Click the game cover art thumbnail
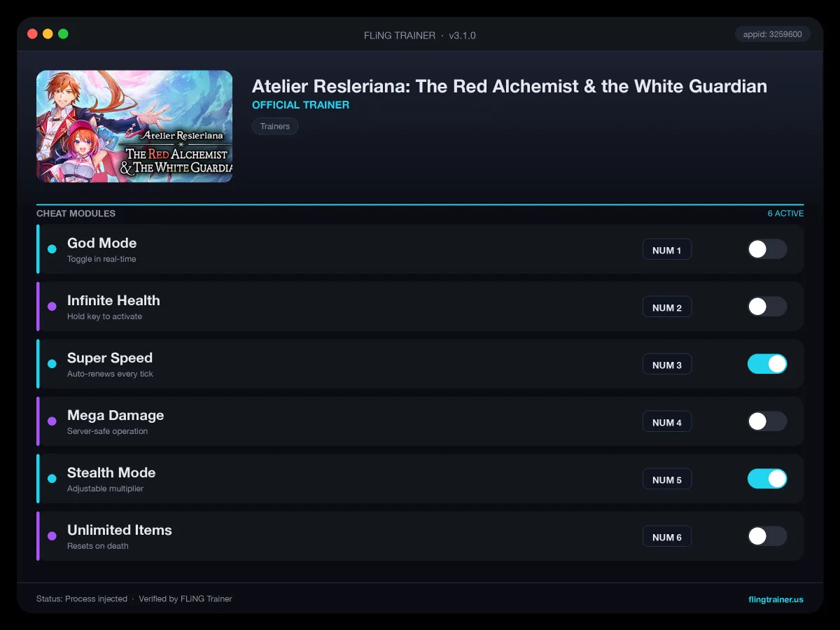The height and width of the screenshot is (630, 840). tap(134, 126)
